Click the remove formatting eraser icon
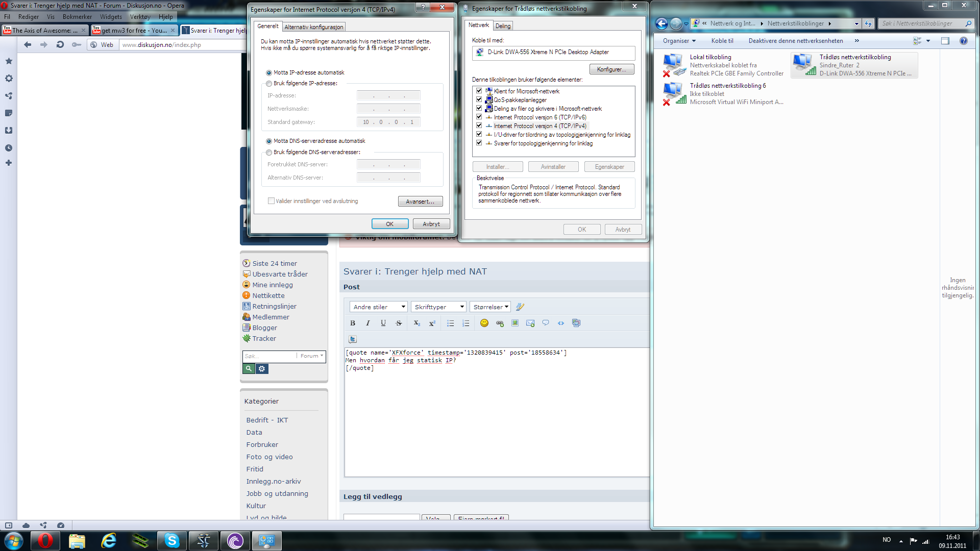 [x=520, y=307]
